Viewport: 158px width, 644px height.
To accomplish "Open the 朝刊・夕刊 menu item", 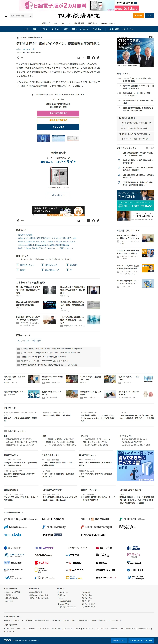I will coord(46,23).
